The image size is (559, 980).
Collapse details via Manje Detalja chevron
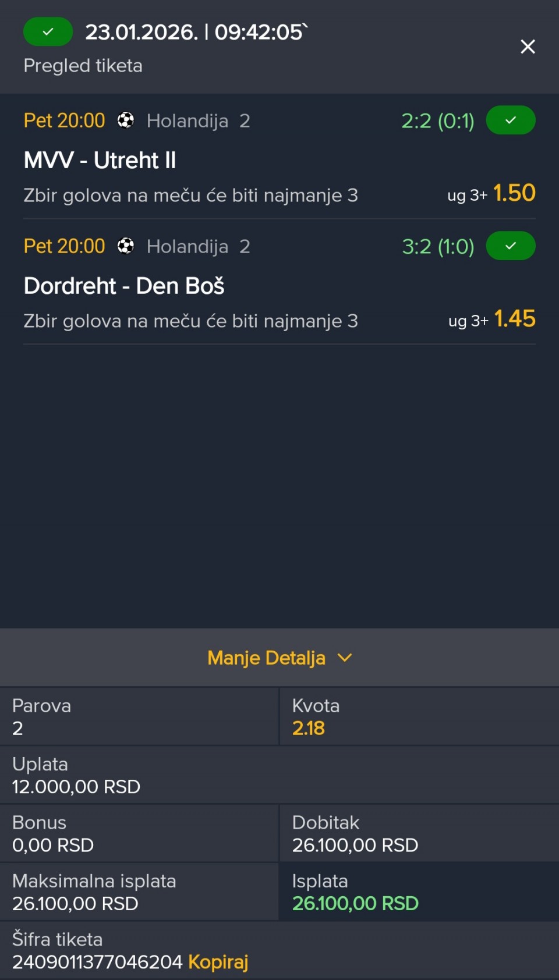(345, 658)
